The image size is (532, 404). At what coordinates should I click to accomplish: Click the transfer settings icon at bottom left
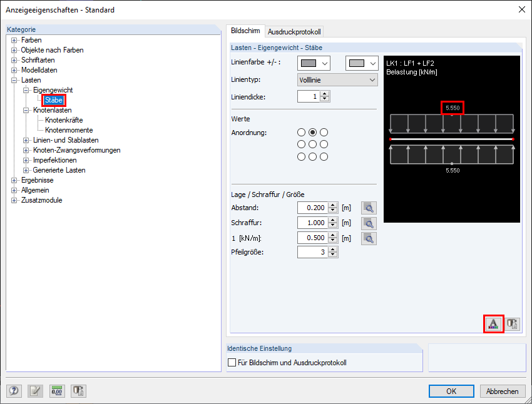click(78, 391)
